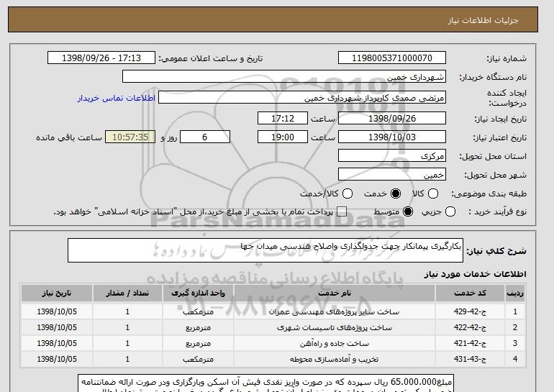Click the delivery city field خمین
The height and width of the screenshot is (392, 554).
coord(392,175)
